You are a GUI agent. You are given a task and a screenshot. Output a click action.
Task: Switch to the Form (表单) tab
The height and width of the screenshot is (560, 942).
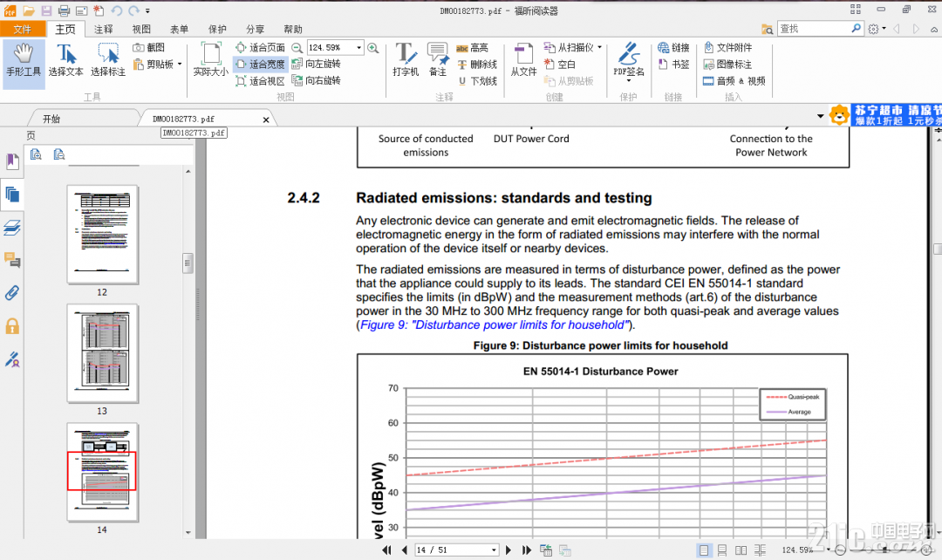click(x=179, y=29)
